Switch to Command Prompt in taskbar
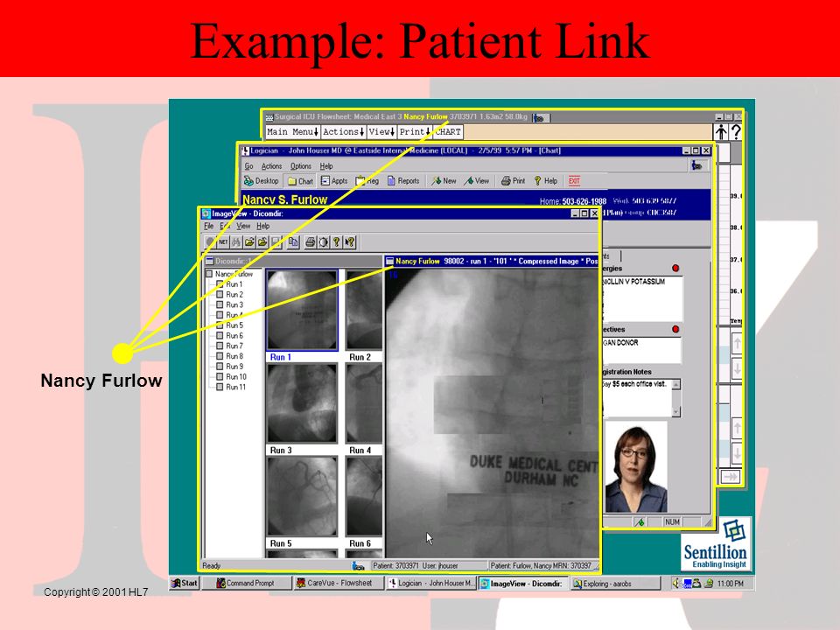Viewport: 840px width, 630px height. [x=247, y=584]
